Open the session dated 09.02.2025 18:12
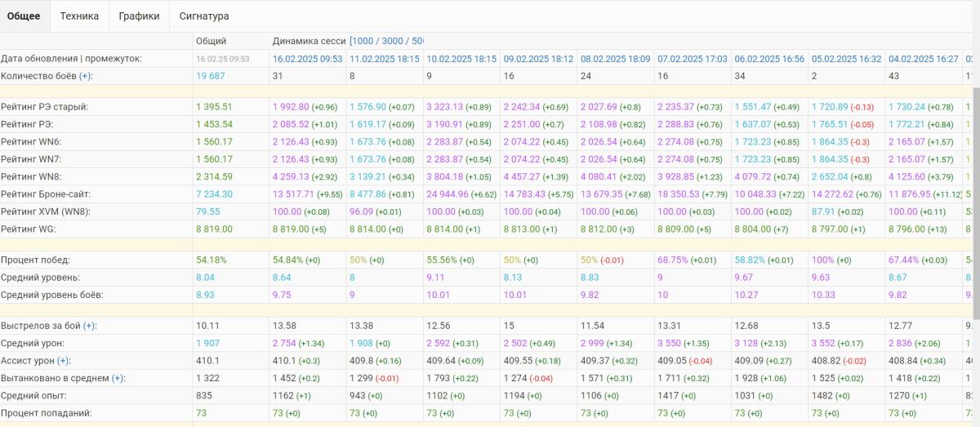The height and width of the screenshot is (427, 980). click(x=538, y=59)
